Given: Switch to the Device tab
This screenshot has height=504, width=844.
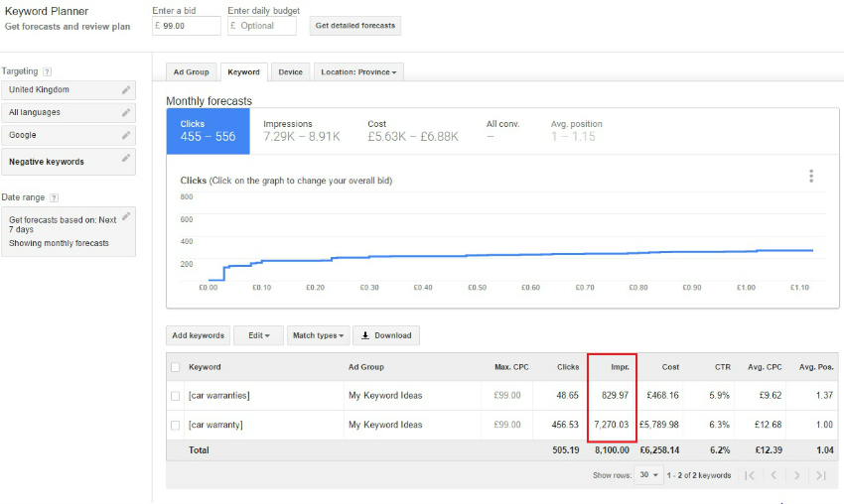Looking at the screenshot, I should pos(290,72).
